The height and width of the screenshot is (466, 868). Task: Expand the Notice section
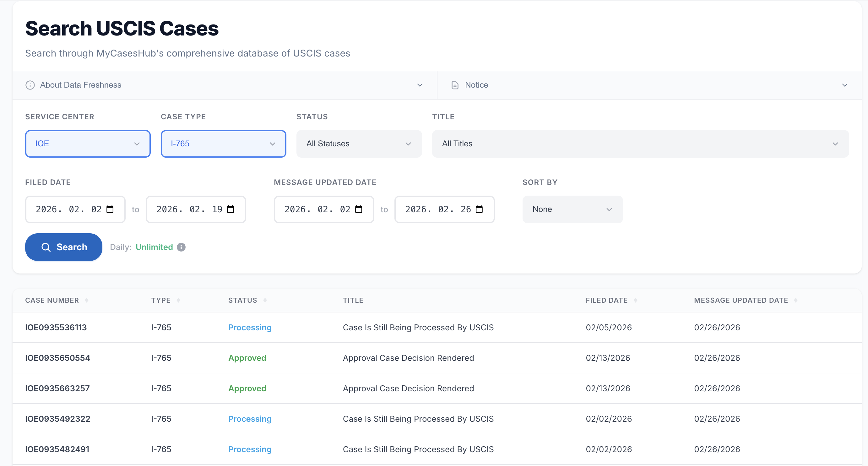pos(649,85)
